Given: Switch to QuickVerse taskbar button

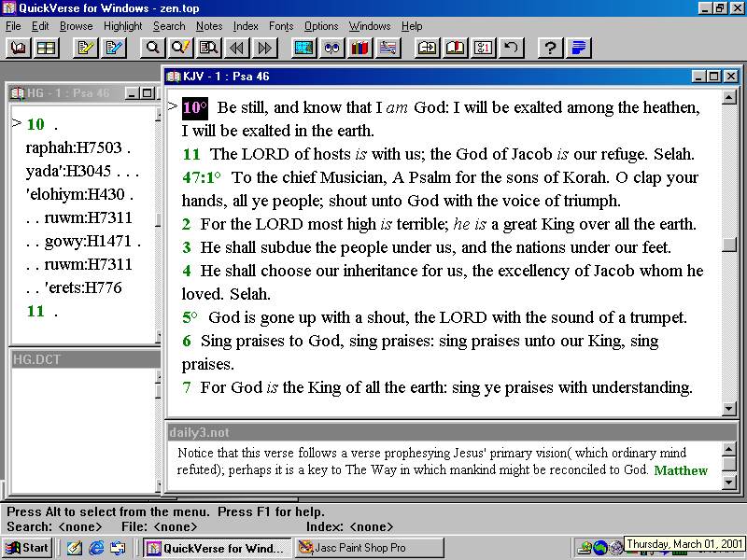Looking at the screenshot, I should point(217,548).
